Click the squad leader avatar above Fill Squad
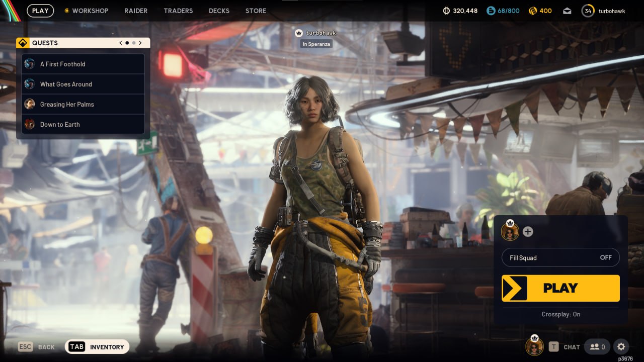Image resolution: width=644 pixels, height=362 pixels. coord(510,231)
